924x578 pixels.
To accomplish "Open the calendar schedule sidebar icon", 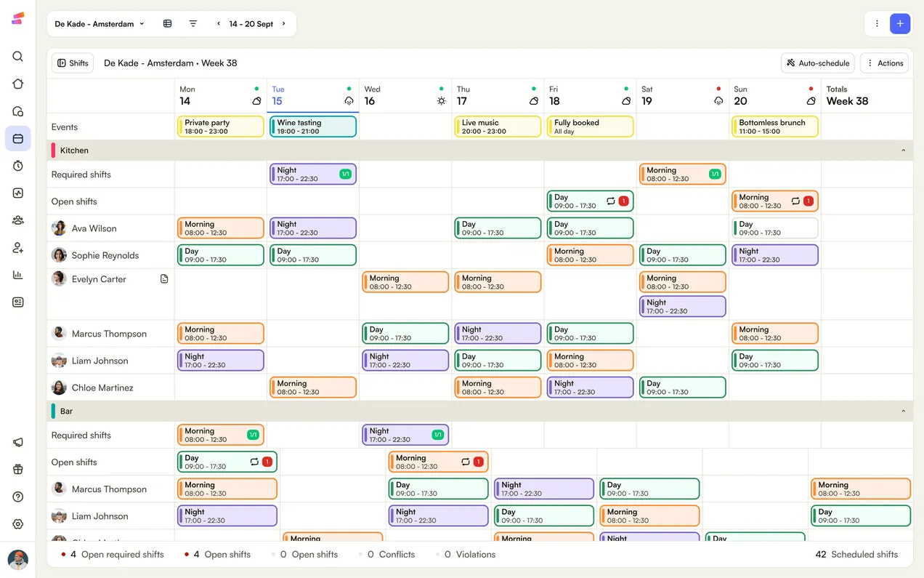I will (x=18, y=138).
